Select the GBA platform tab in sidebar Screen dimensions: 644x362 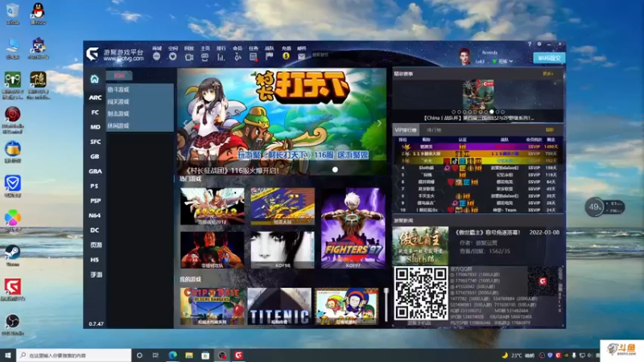coord(95,171)
